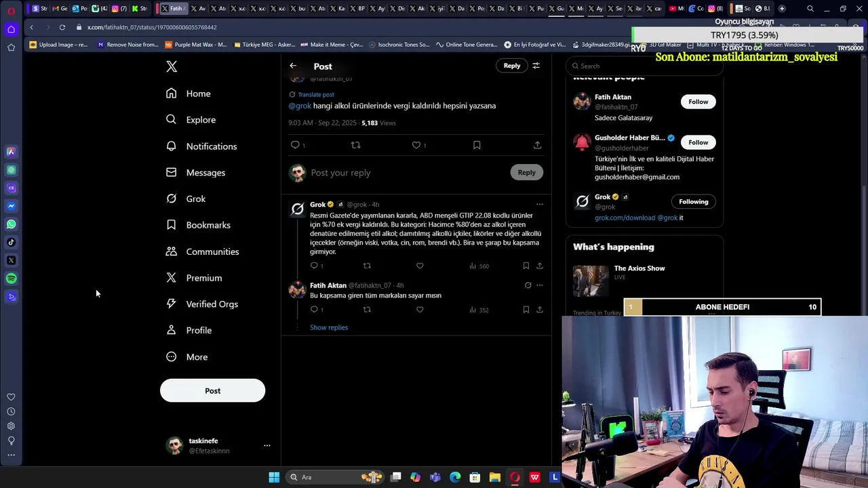Open TikTok in the Opera sidebar

coord(11,242)
